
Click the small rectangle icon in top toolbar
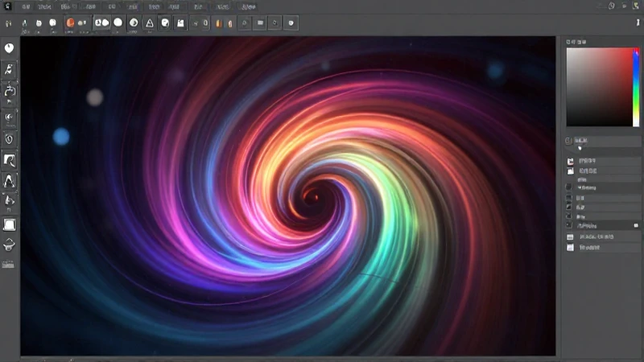[260, 23]
